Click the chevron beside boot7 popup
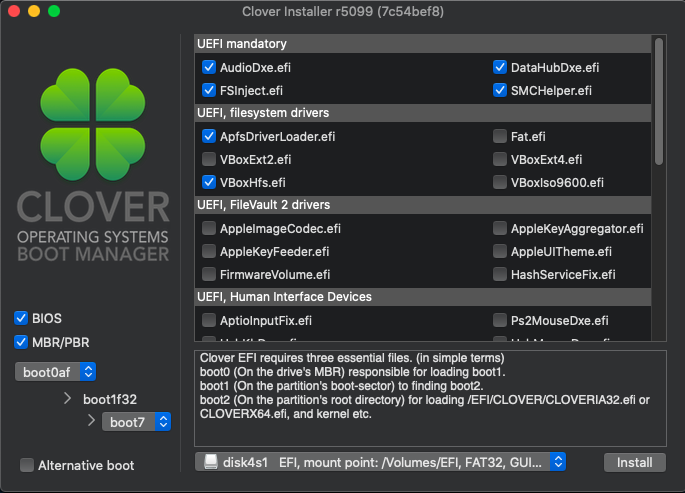The width and height of the screenshot is (685, 493). [x=91, y=421]
